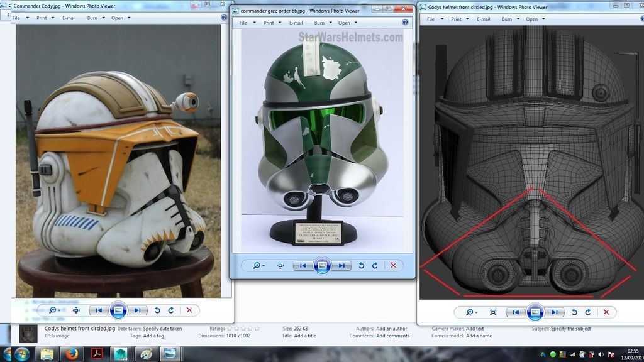Set rating to three stars
This screenshot has width=644, height=362.
tap(243, 328)
